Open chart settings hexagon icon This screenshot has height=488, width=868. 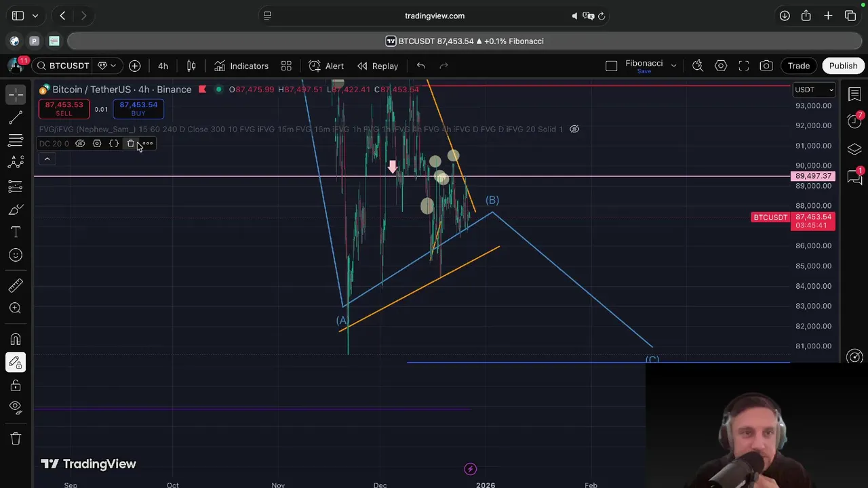coord(721,66)
